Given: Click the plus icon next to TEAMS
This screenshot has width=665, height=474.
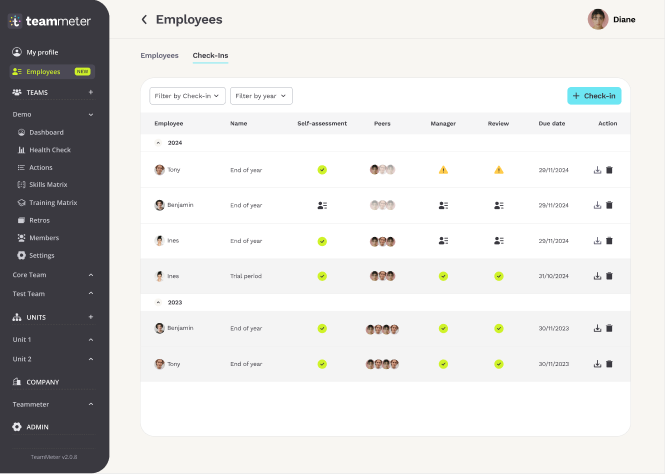Looking at the screenshot, I should coord(91,92).
